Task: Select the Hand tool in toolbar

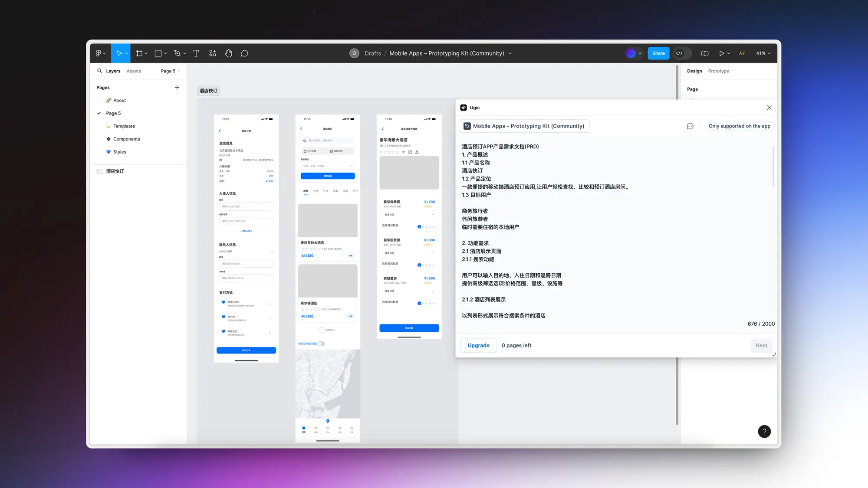Action: [x=228, y=53]
